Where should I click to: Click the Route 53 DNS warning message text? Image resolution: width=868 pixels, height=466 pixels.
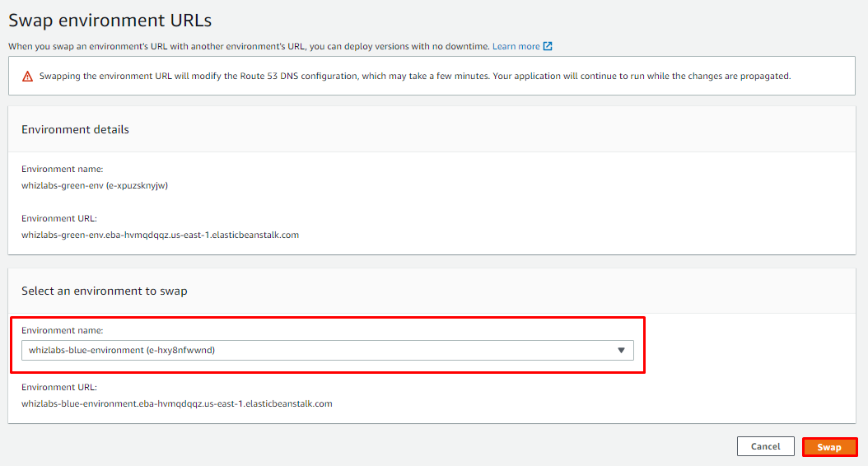click(415, 76)
